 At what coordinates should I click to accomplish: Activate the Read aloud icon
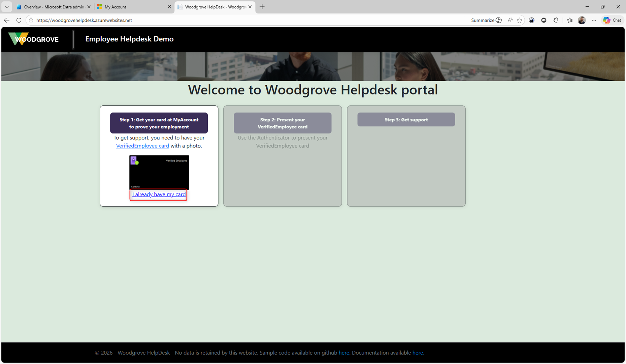coord(510,20)
